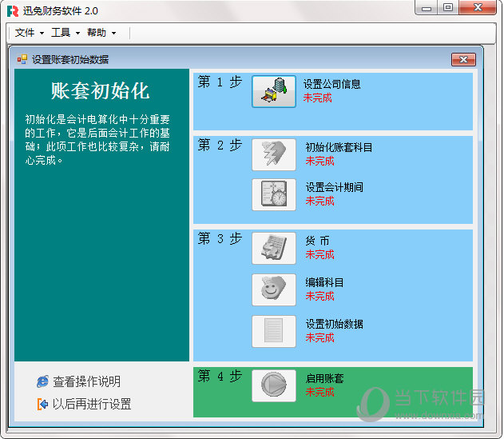Click the 启用账套 label text

[324, 378]
